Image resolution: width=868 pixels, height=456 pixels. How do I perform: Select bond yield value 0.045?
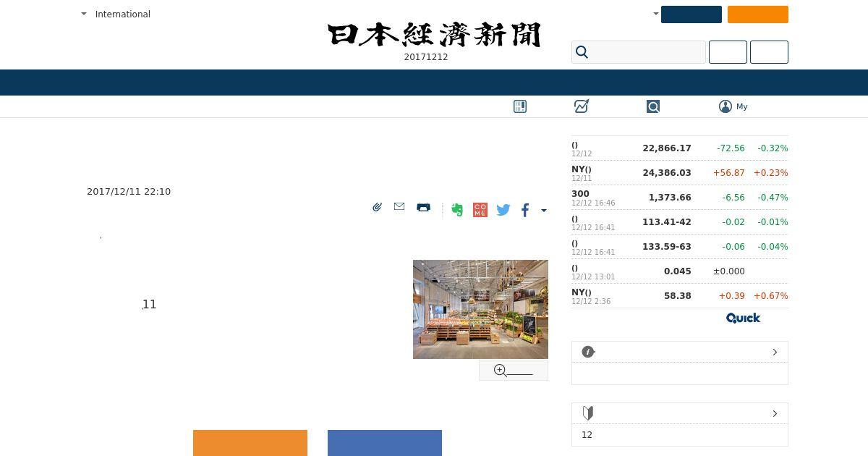click(x=678, y=271)
